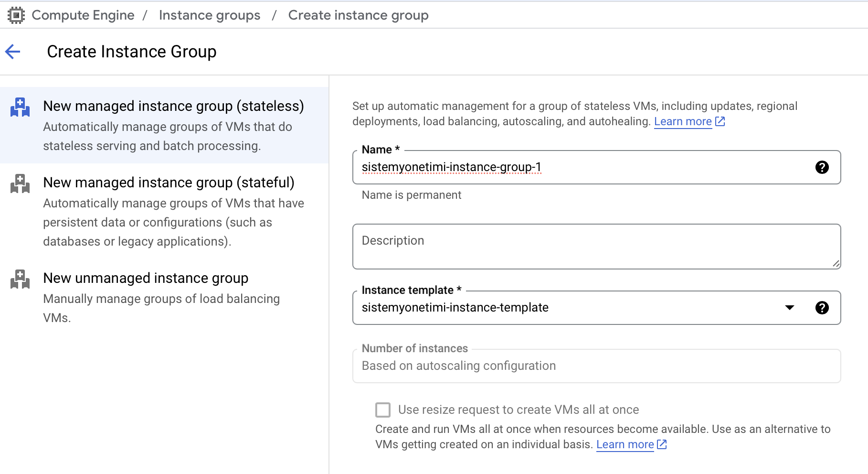The width and height of the screenshot is (868, 474).
Task: Open Instance groups breadcrumb
Action: 210,15
